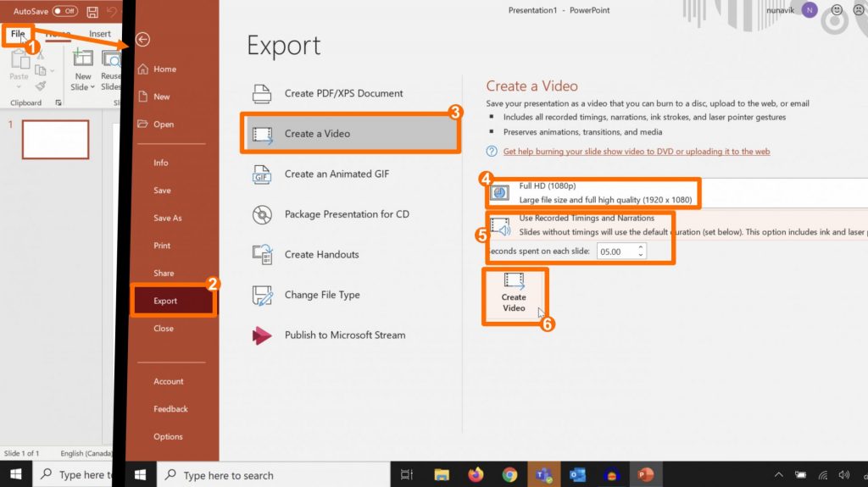Open Create Handouts export option
Viewport: 868px width, 487px height.
tap(321, 254)
